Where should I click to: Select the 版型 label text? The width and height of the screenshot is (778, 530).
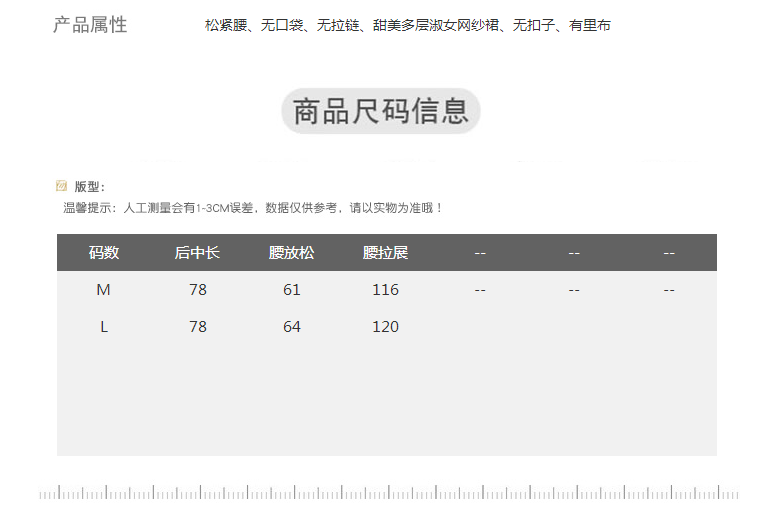coord(89,187)
